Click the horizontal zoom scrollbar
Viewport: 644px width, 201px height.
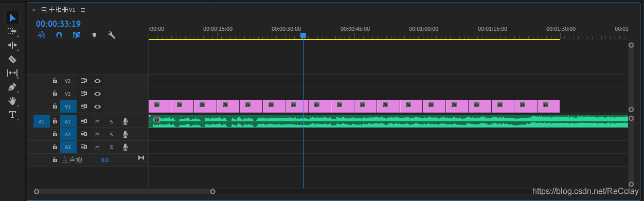[124, 192]
